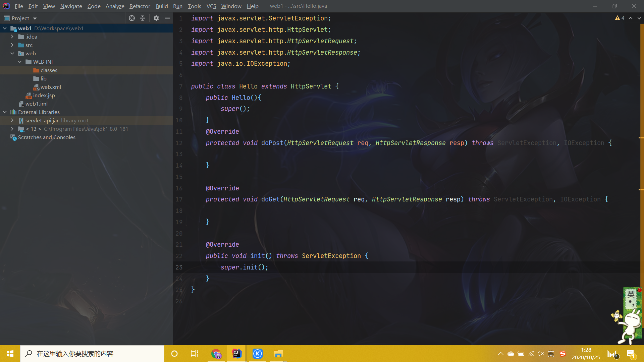The image size is (644, 362).
Task: Click the locate/select opened file icon
Action: click(x=132, y=18)
